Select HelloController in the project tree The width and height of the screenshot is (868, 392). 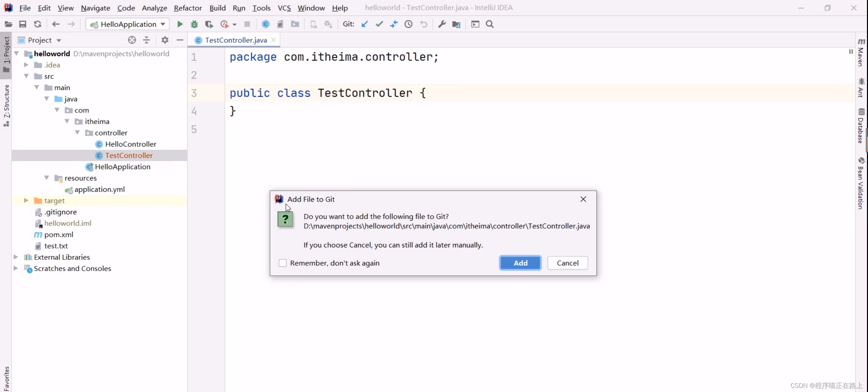pyautogui.click(x=130, y=144)
